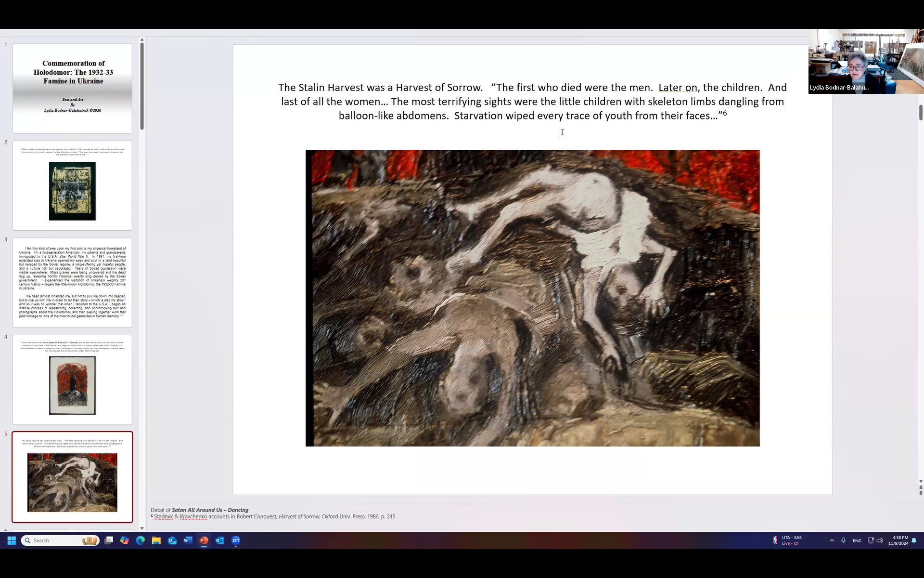Image resolution: width=924 pixels, height=578 pixels.
Task: Open Task View icon
Action: tap(109, 540)
